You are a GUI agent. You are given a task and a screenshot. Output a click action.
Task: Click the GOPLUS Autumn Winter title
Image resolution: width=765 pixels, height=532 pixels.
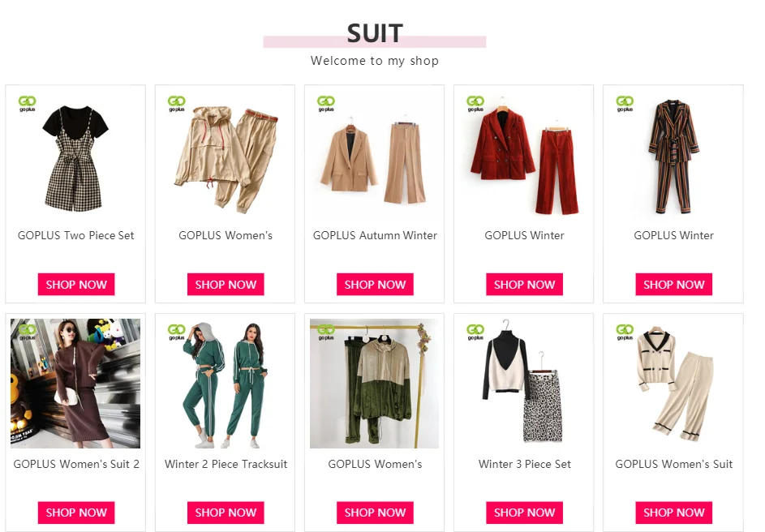(x=375, y=235)
